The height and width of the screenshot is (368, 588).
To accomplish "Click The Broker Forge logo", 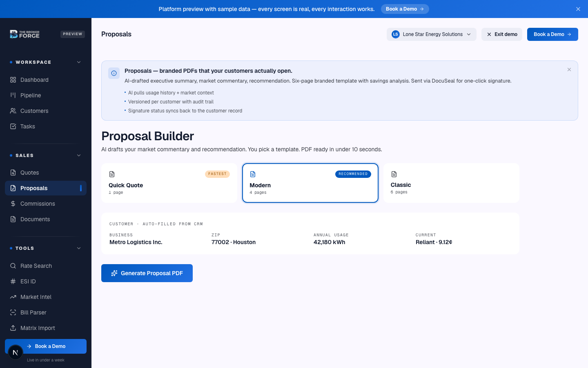I will (24, 34).
